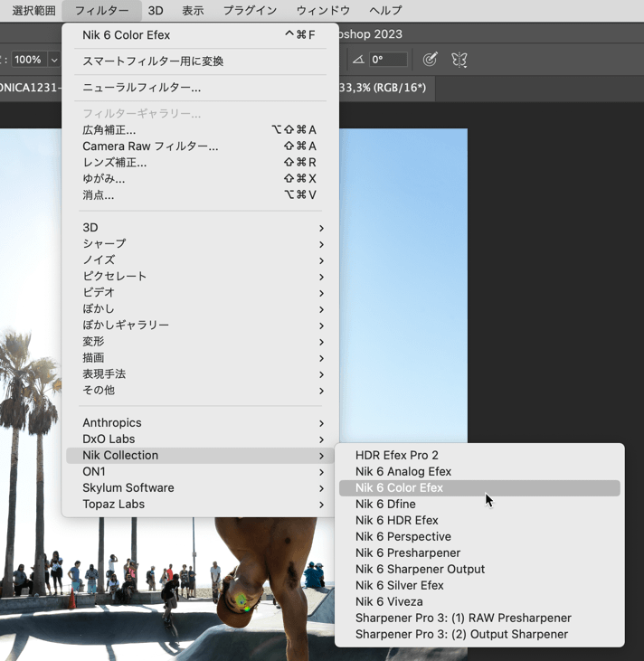Expand the Anthropics plugin submenu

click(200, 423)
